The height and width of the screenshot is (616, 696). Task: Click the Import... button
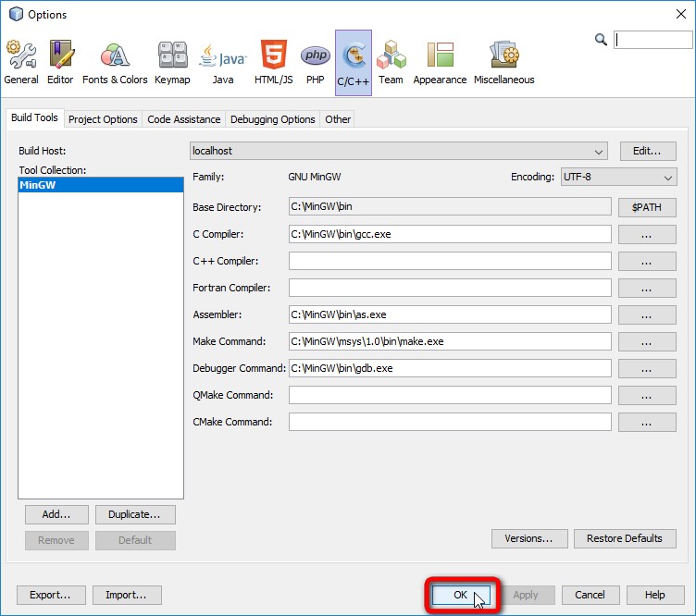[127, 595]
